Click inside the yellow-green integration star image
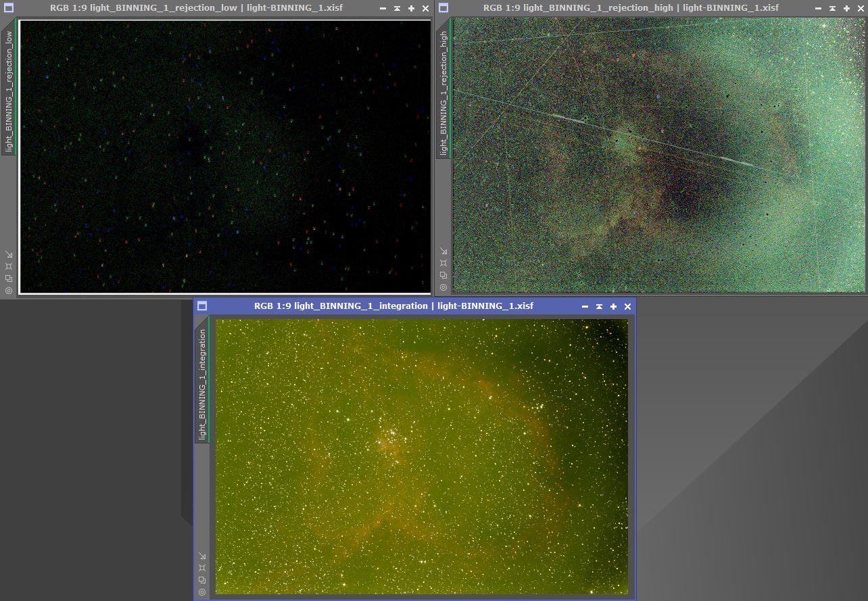Image resolution: width=868 pixels, height=601 pixels. click(x=422, y=456)
